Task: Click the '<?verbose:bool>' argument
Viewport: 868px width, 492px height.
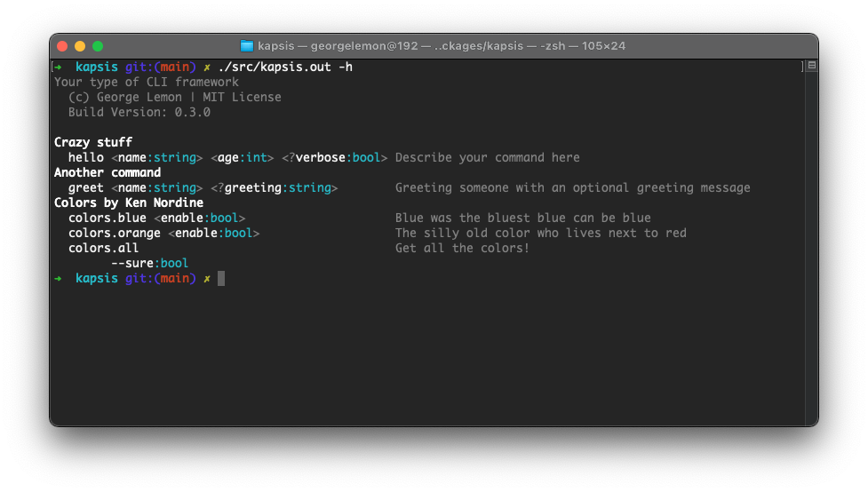Action: (x=335, y=158)
